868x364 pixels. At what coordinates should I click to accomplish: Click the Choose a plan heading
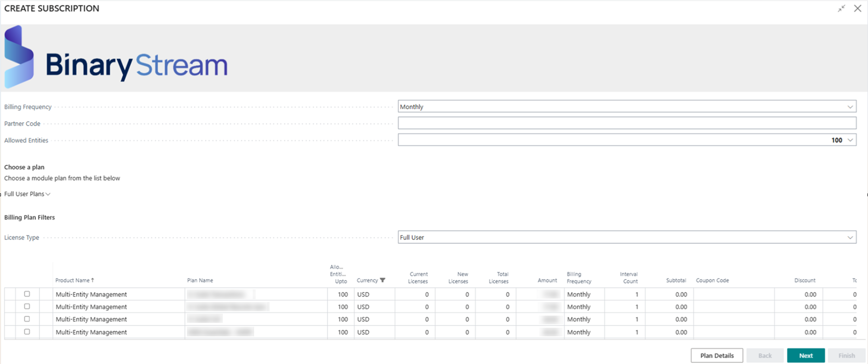click(x=24, y=167)
